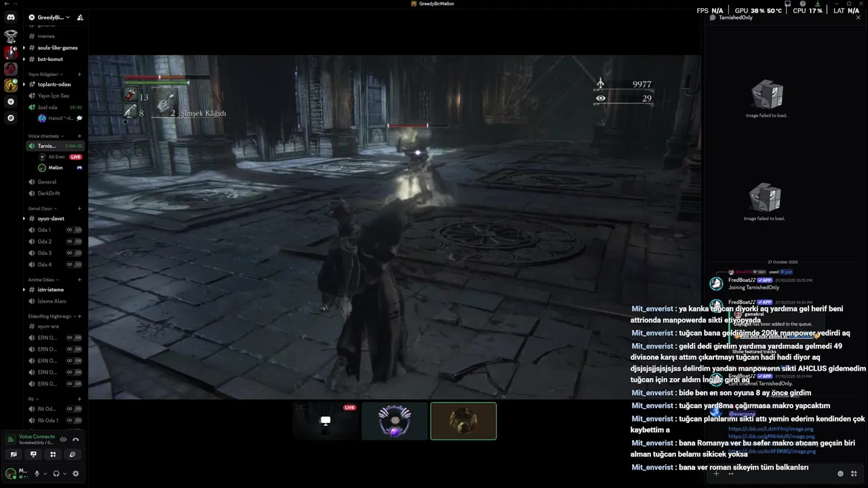Add channel to R6 category
868x488 pixels.
tap(79, 399)
